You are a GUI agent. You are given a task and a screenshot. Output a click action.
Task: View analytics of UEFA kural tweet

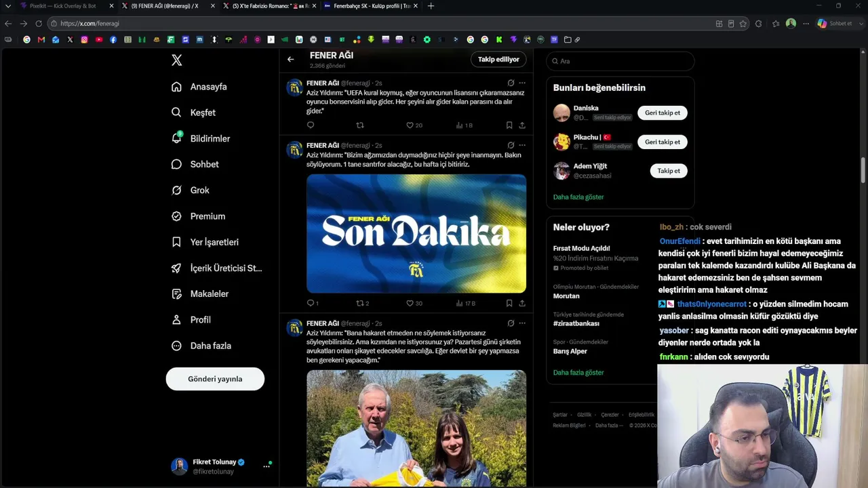click(465, 125)
